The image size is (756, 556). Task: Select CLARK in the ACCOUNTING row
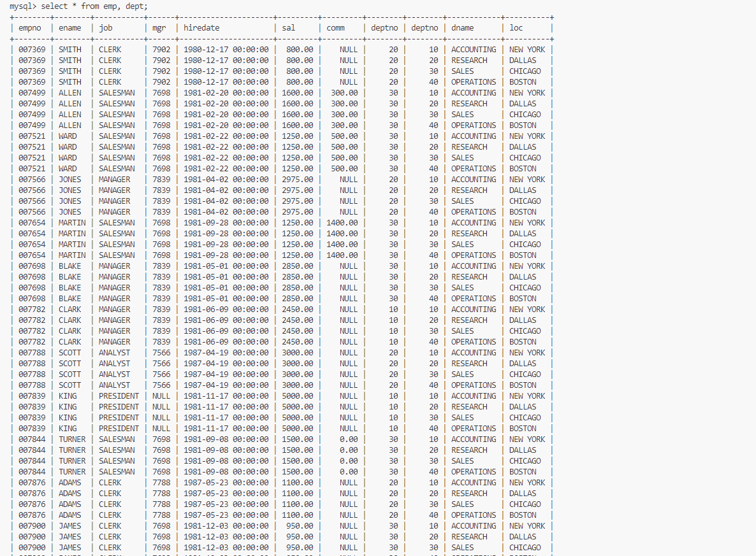coord(70,310)
